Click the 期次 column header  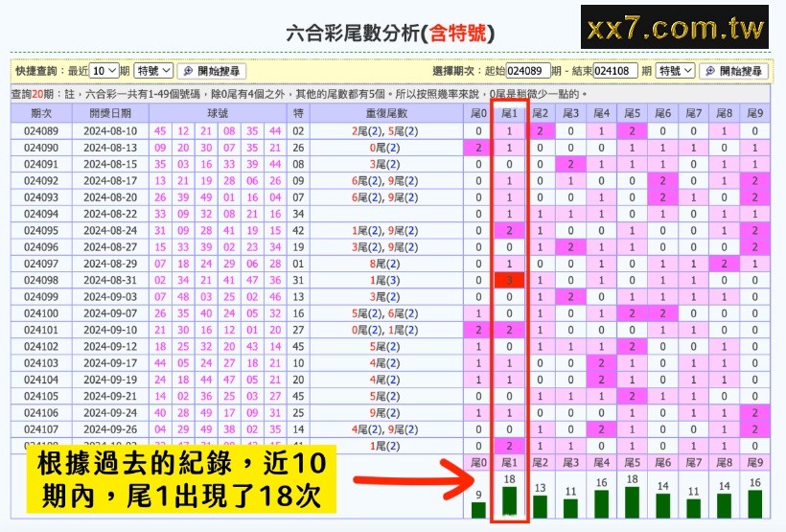point(40,114)
